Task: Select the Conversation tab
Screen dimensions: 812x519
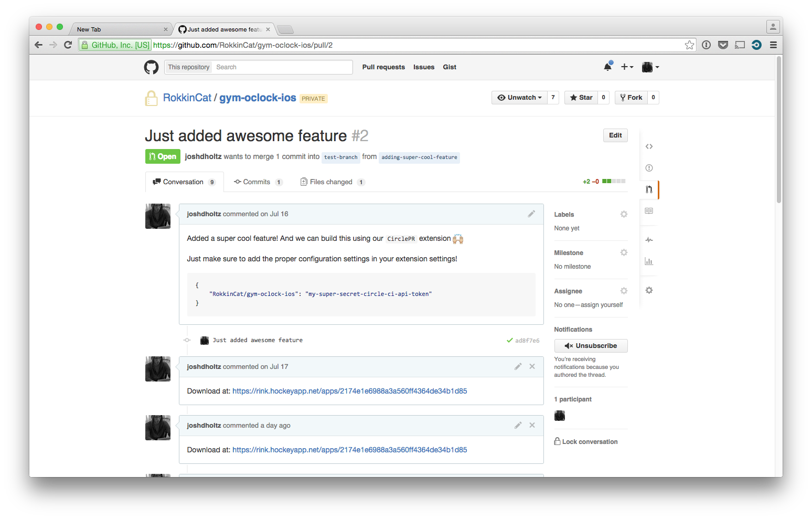Action: coord(184,182)
